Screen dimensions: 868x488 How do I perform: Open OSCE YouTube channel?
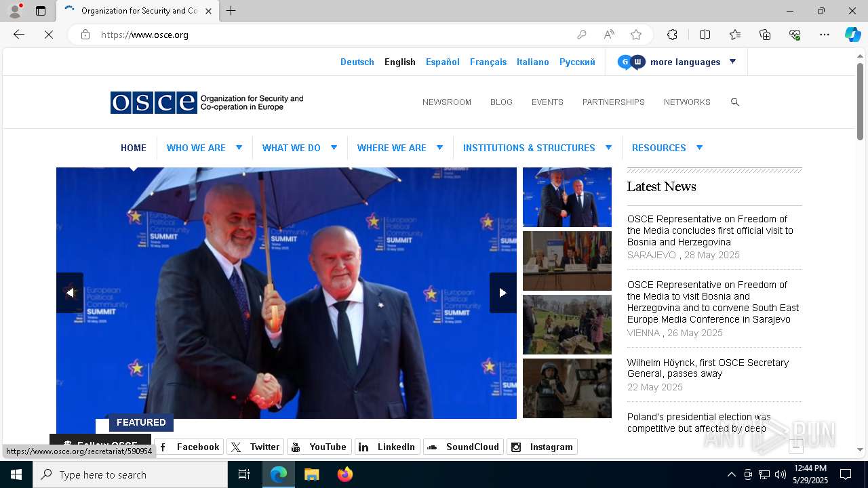(319, 447)
